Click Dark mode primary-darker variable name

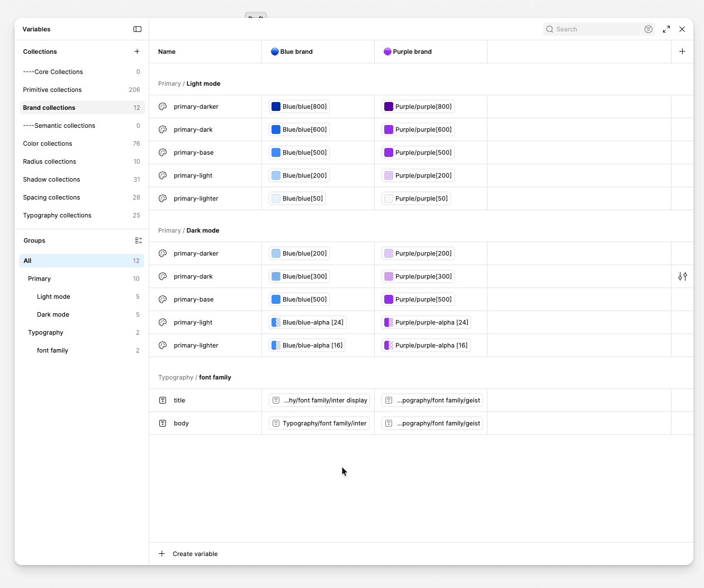(x=196, y=253)
